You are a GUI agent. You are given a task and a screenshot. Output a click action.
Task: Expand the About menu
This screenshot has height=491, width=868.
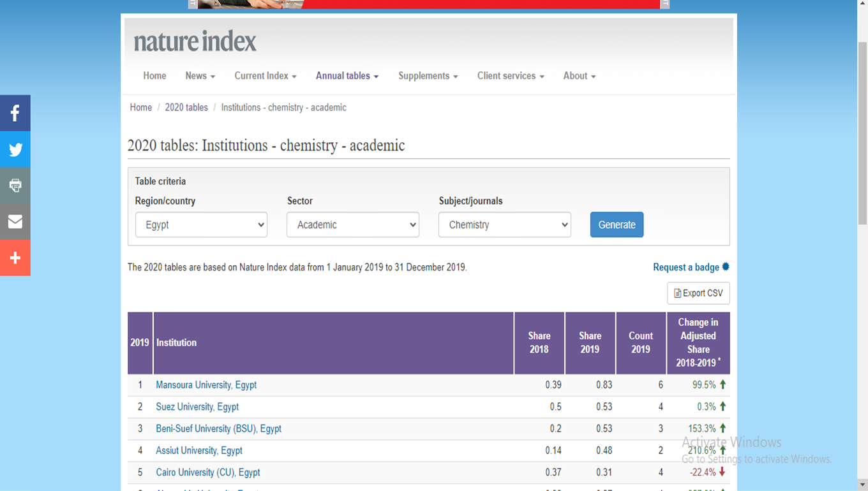[x=580, y=76]
